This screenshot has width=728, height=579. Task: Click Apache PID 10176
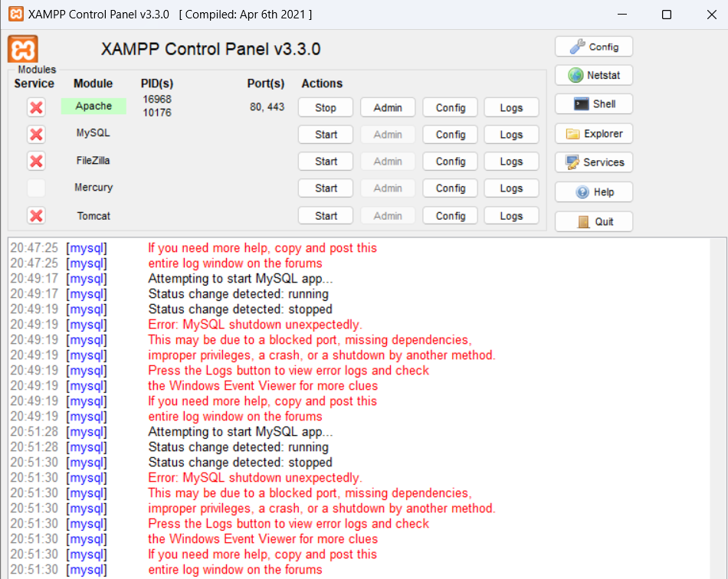(x=157, y=113)
